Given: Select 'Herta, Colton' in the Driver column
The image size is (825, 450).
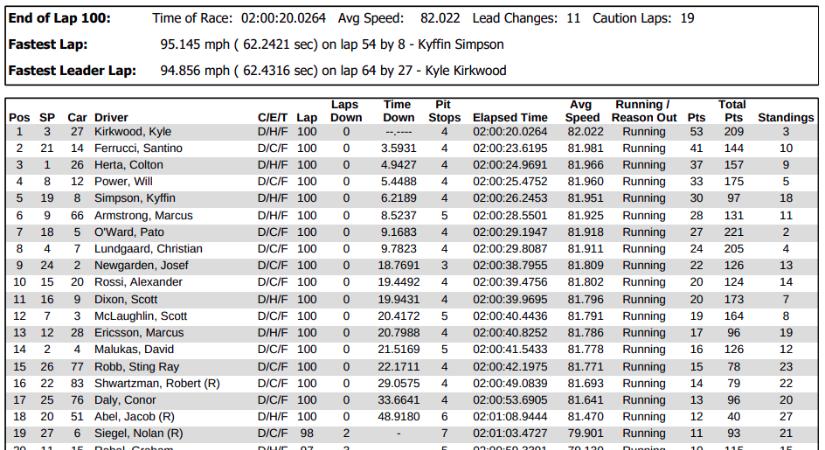Looking at the screenshot, I should coord(129,165).
